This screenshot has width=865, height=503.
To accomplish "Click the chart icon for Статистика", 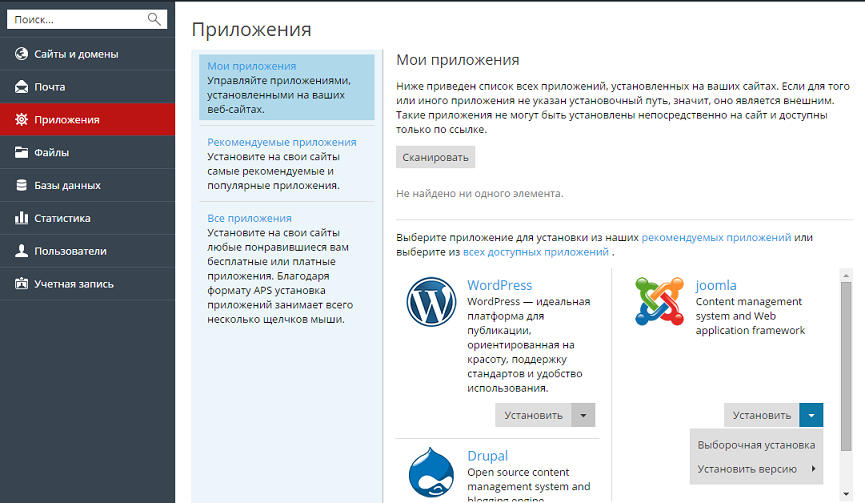I will pos(21,218).
